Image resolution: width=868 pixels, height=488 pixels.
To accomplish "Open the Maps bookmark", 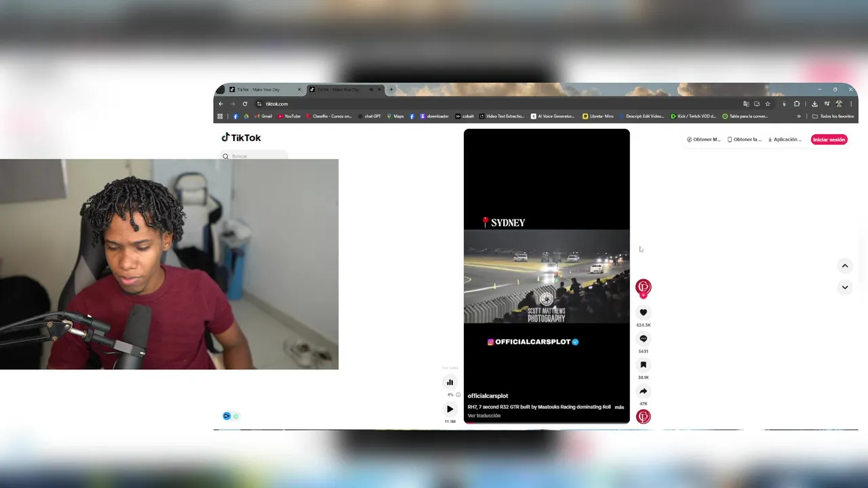I will [395, 116].
